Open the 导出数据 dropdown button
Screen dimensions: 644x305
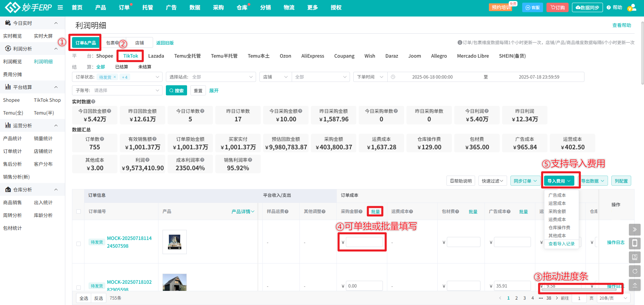593,181
